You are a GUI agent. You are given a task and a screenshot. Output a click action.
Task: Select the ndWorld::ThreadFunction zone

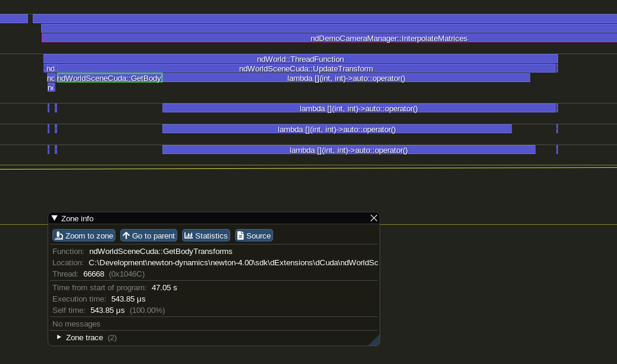pyautogui.click(x=300, y=59)
